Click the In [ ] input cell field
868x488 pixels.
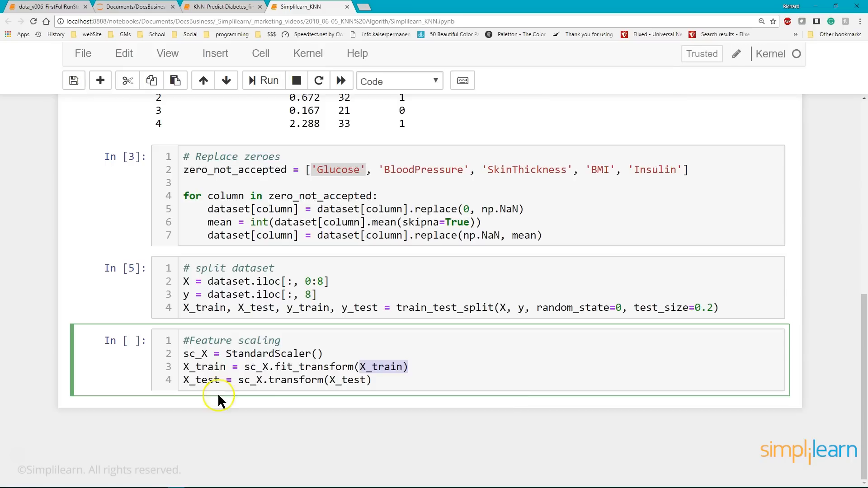coord(125,340)
